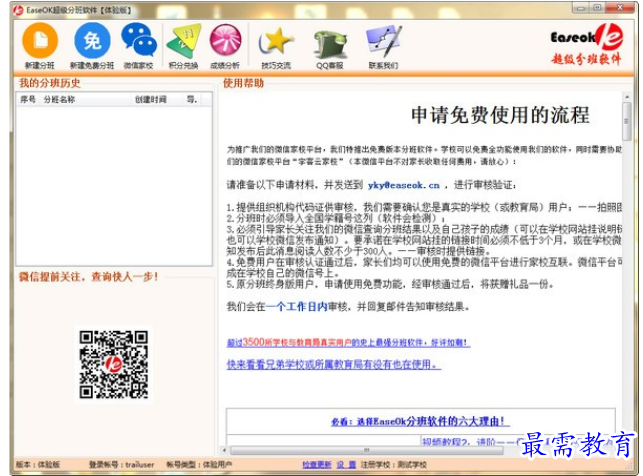Click the 我的分班历史 panel title
Image resolution: width=643 pixels, height=476 pixels.
click(x=50, y=83)
